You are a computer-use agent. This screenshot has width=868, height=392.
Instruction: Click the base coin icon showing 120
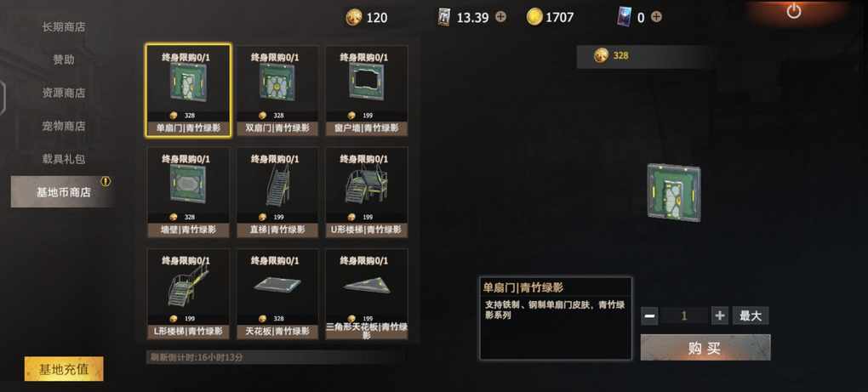pyautogui.click(x=354, y=17)
